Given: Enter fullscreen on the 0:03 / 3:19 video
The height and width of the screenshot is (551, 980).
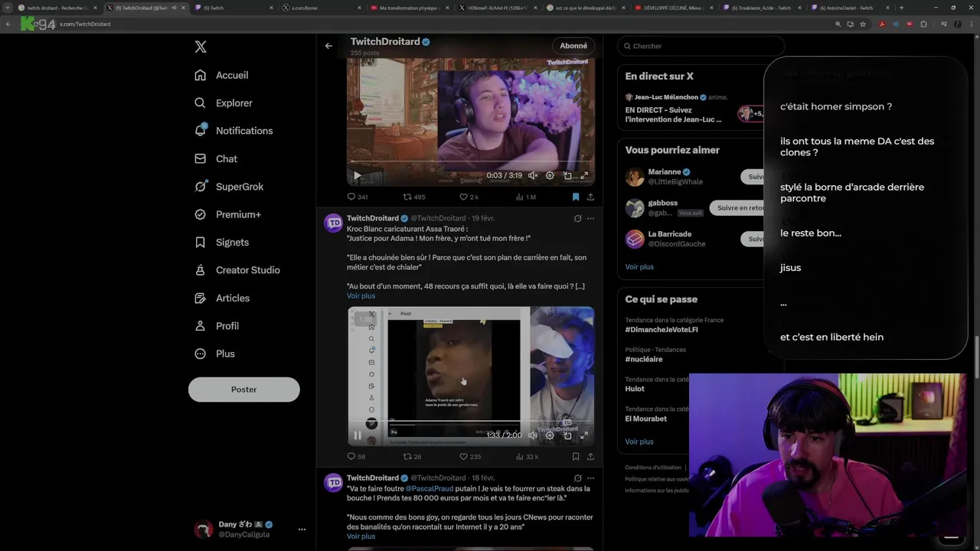Looking at the screenshot, I should tap(584, 175).
